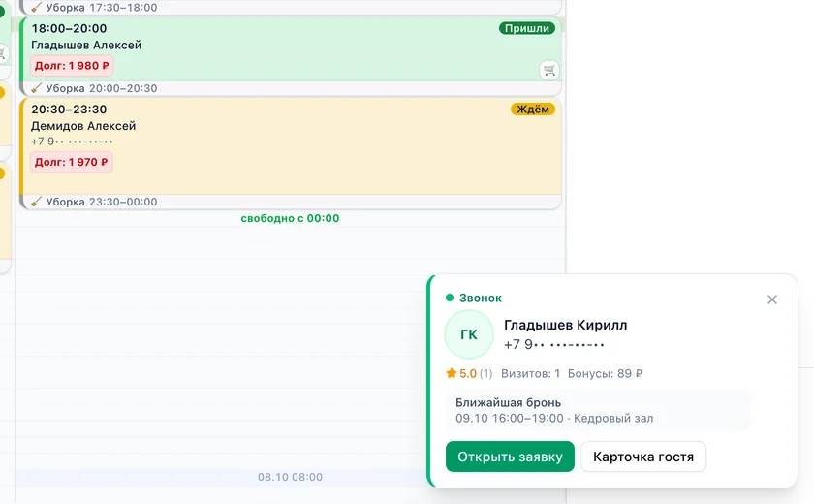Select the 'Бонусы: 89 ₽' text

point(605,374)
